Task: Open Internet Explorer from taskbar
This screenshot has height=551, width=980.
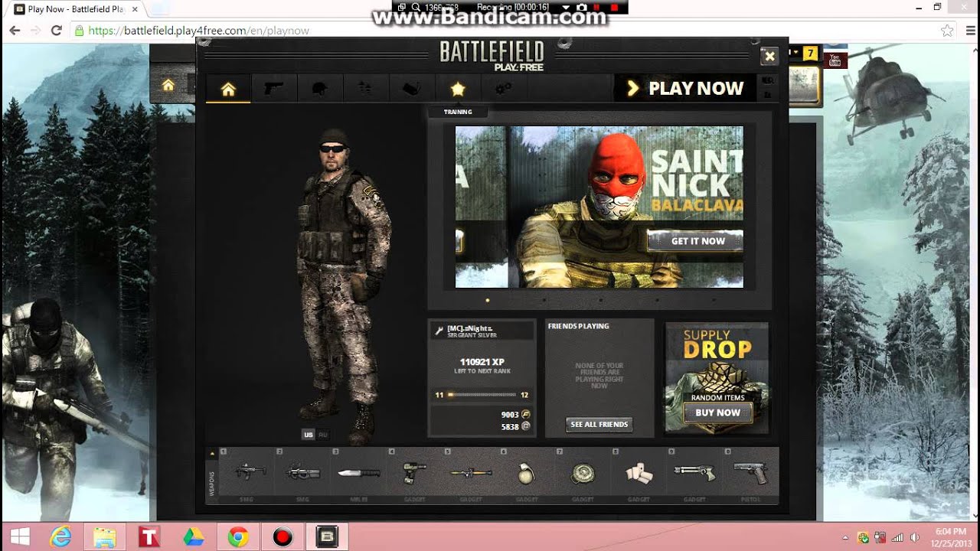Action: pos(61,537)
